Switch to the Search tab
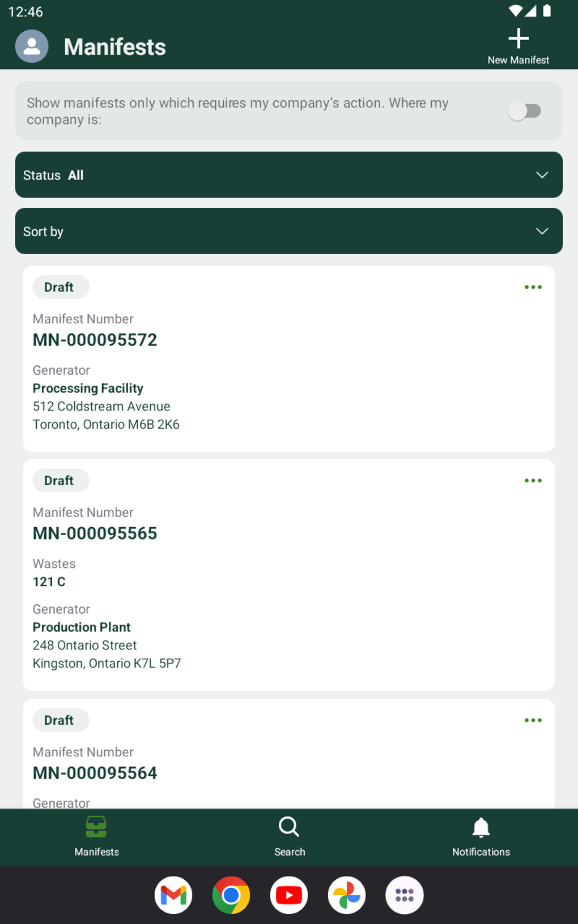The image size is (578, 924). click(289, 837)
